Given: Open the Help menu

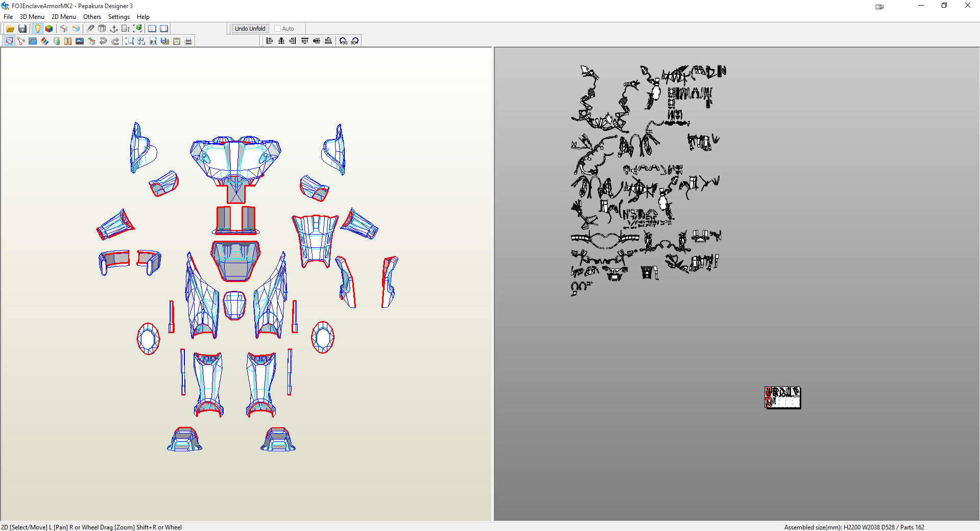Looking at the screenshot, I should pyautogui.click(x=143, y=17).
